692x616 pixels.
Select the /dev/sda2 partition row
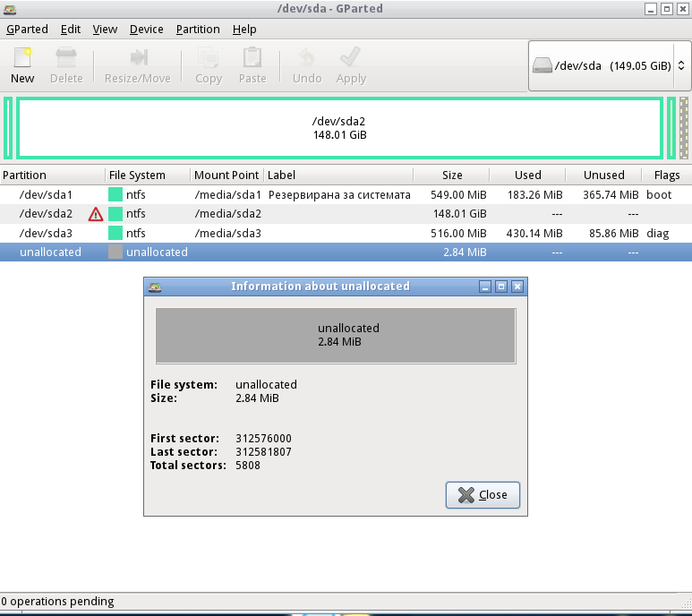(346, 214)
